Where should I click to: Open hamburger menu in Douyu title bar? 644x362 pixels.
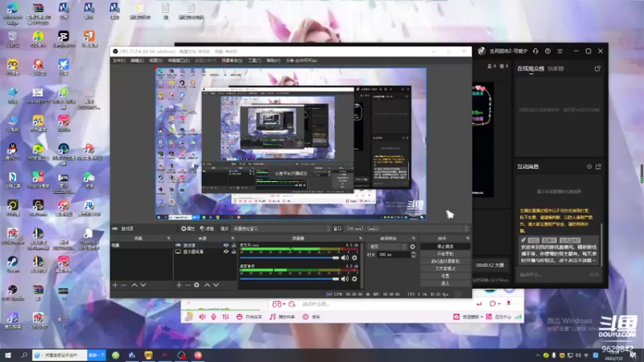[559, 51]
